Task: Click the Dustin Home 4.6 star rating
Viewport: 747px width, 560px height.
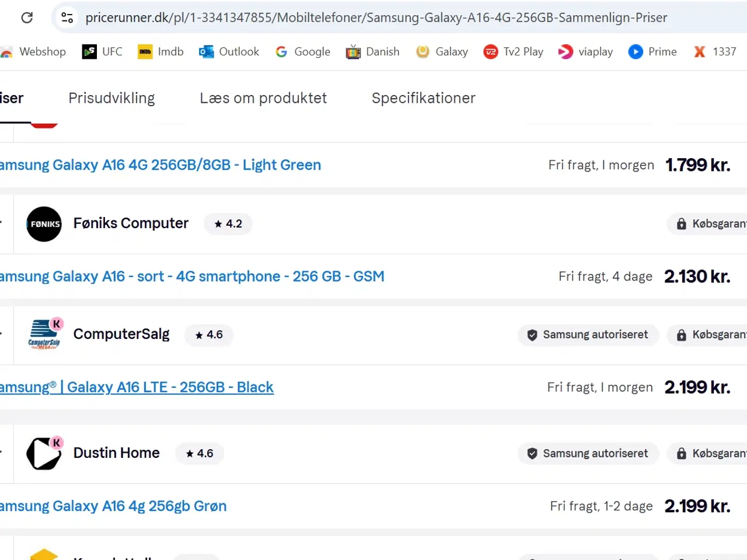Action: click(200, 453)
